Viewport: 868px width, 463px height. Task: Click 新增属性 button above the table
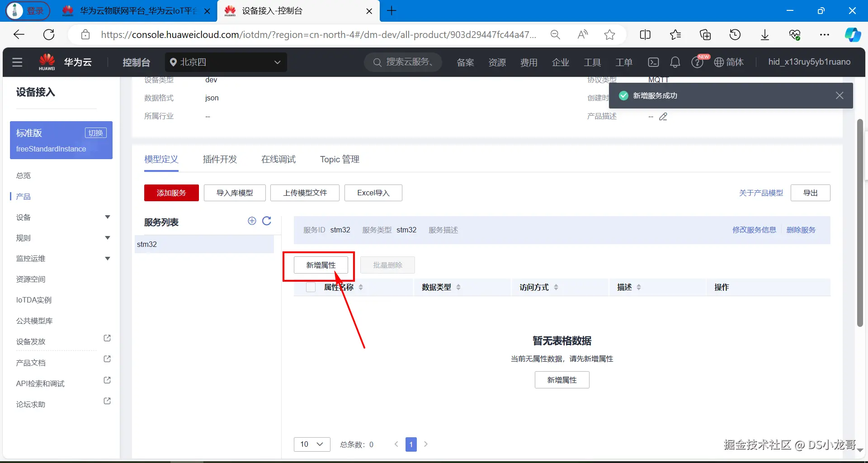coord(321,265)
